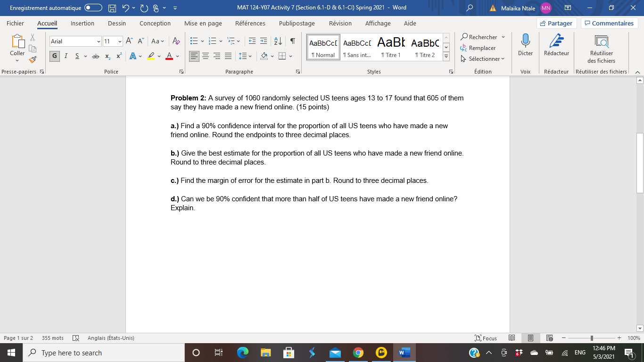Open the search magnifier in title bar
This screenshot has height=362, width=644.
pos(469,8)
